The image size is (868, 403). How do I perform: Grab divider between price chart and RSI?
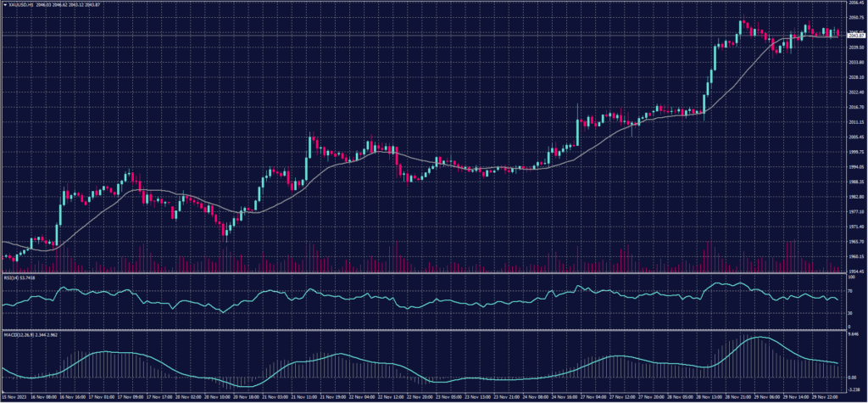[424, 273]
